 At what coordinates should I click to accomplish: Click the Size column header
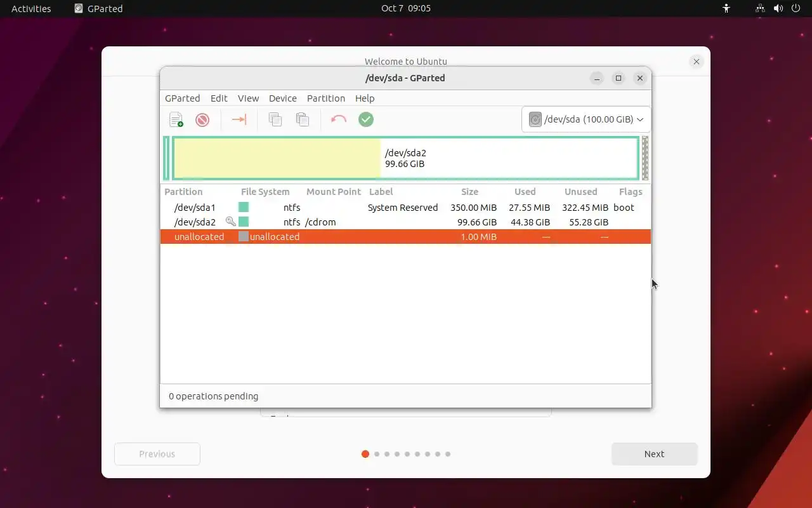(470, 192)
